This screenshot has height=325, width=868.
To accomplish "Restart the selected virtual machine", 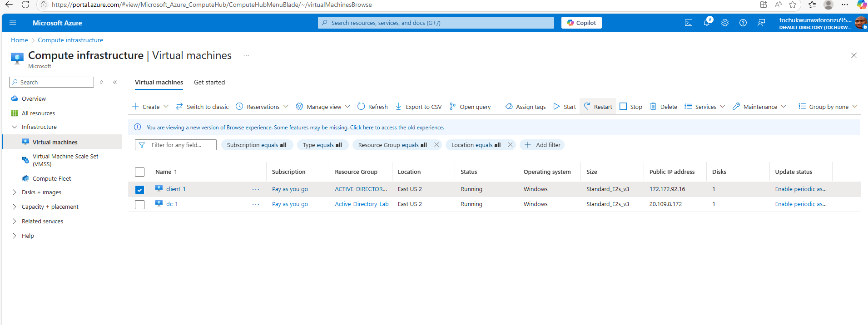I will [598, 107].
